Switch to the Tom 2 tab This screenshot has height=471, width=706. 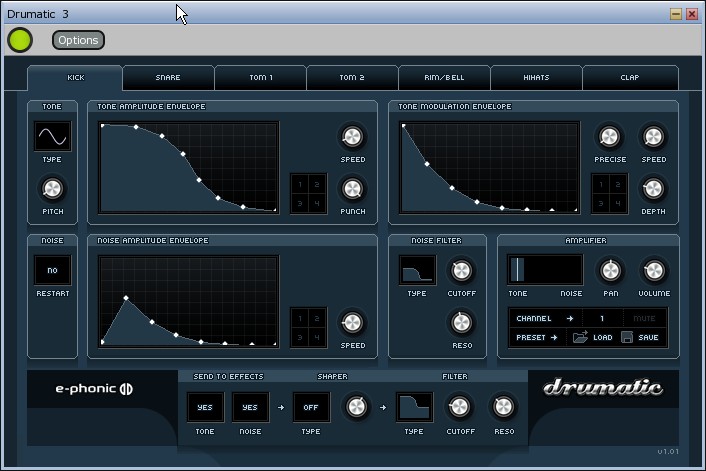pyautogui.click(x=352, y=77)
